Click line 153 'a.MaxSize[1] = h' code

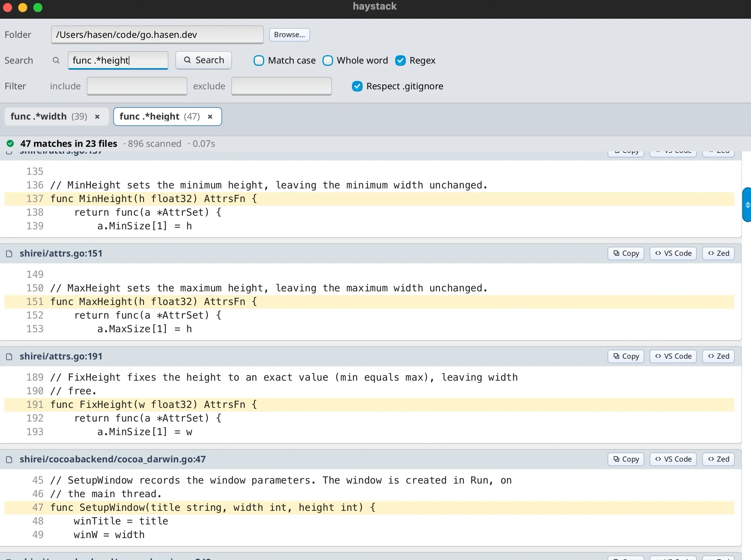145,329
